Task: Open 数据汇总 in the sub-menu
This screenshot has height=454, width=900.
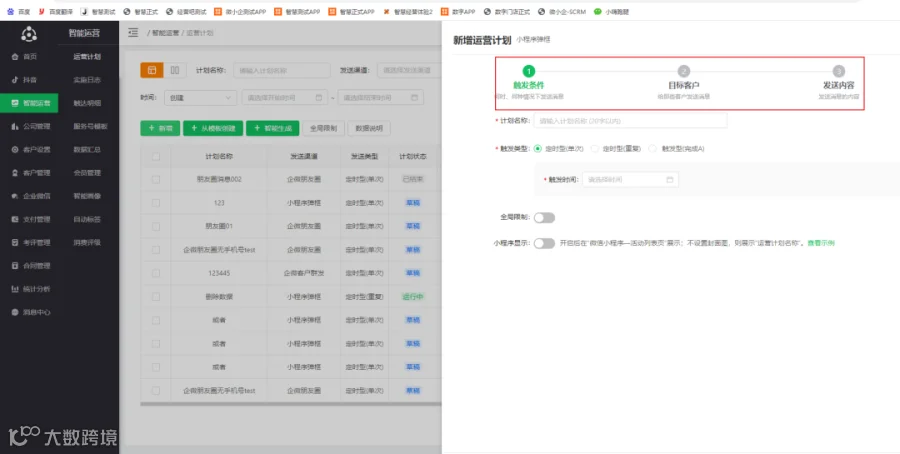Action: coord(87,149)
